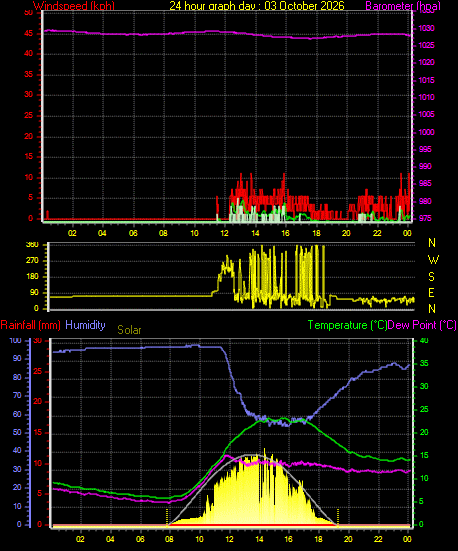Click the "Windspeed (kph)" axis title
This screenshot has height=551, width=458.
[x=74, y=6]
